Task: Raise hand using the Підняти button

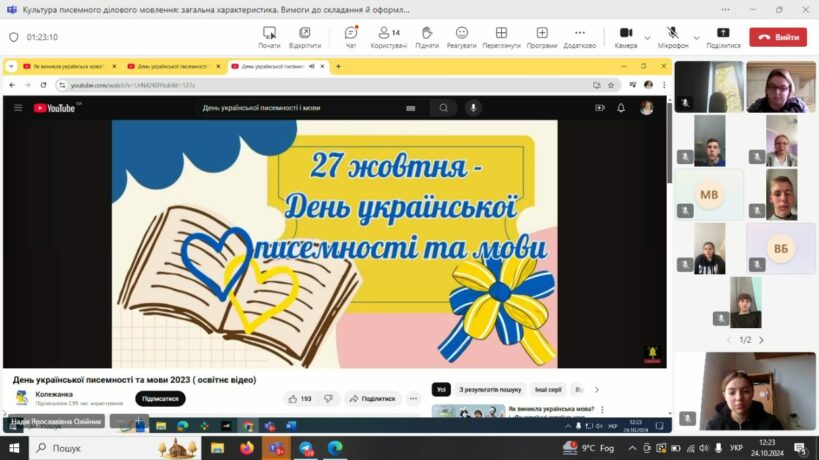Action: [427, 37]
